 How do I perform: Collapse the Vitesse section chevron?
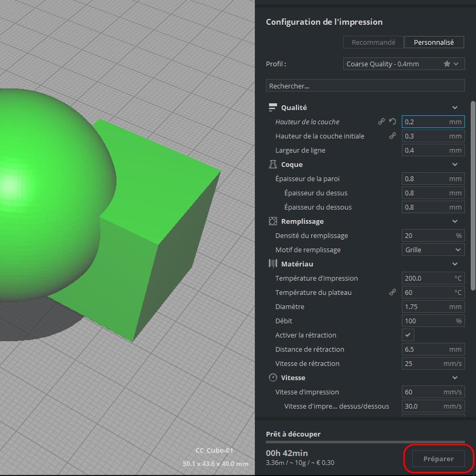click(455, 378)
